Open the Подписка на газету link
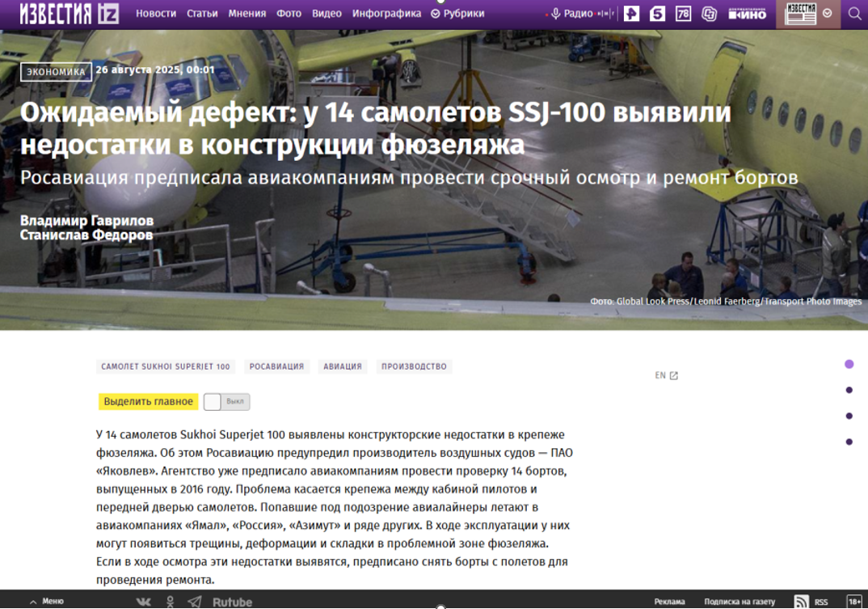The width and height of the screenshot is (868, 609). tap(739, 602)
